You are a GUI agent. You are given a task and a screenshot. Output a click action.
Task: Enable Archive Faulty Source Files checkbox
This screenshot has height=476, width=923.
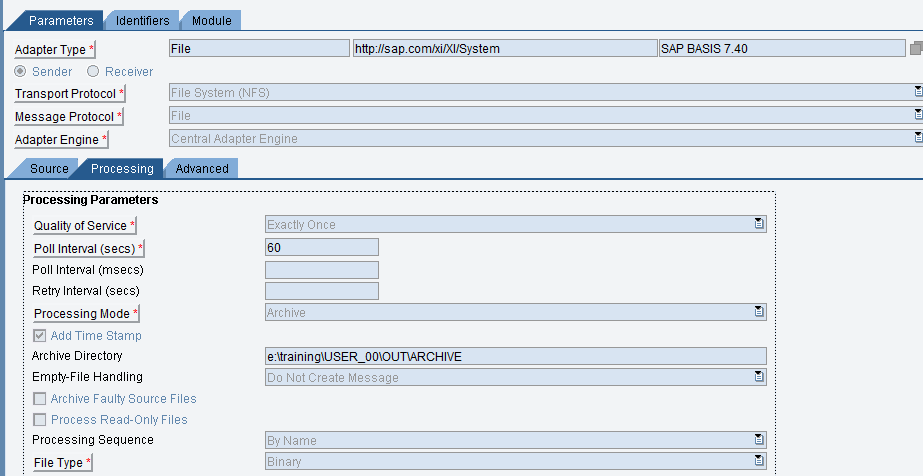(39, 399)
